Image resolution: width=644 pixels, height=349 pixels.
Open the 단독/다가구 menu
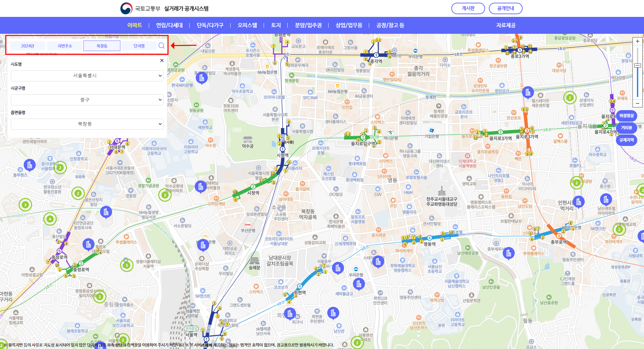(210, 25)
